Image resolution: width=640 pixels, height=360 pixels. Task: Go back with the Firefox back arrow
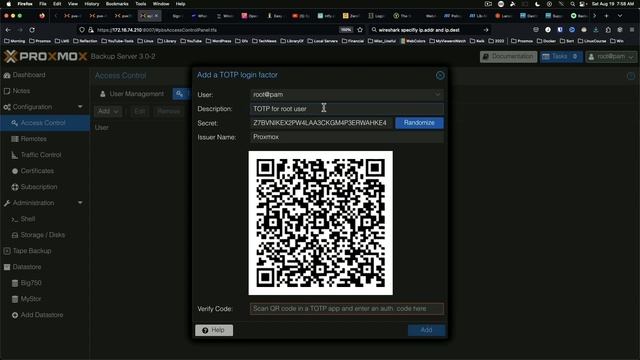click(x=8, y=30)
